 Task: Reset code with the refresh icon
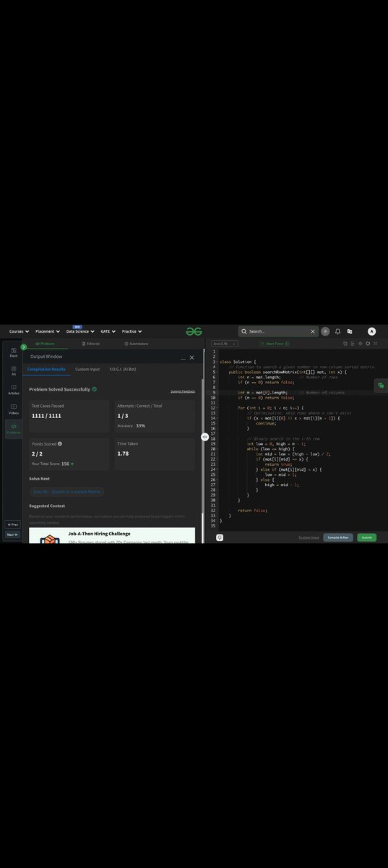368,344
